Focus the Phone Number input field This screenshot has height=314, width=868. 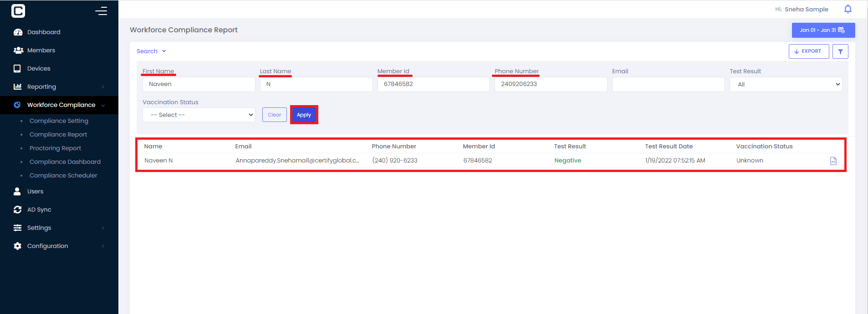tap(551, 84)
